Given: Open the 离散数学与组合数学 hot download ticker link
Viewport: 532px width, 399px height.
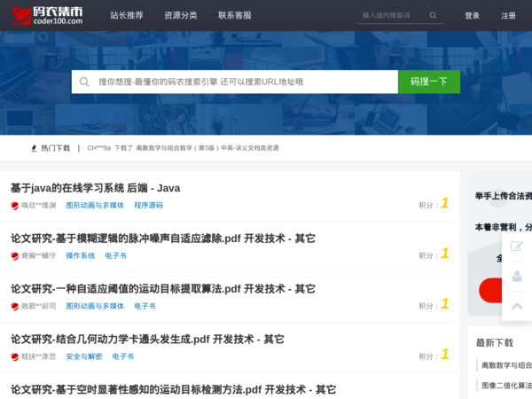Looking at the screenshot, I should pos(207,148).
